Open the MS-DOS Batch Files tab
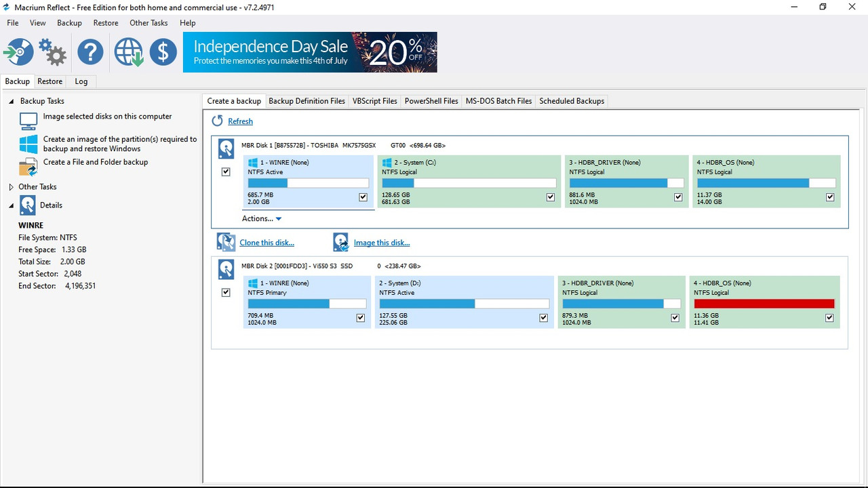 pyautogui.click(x=498, y=101)
